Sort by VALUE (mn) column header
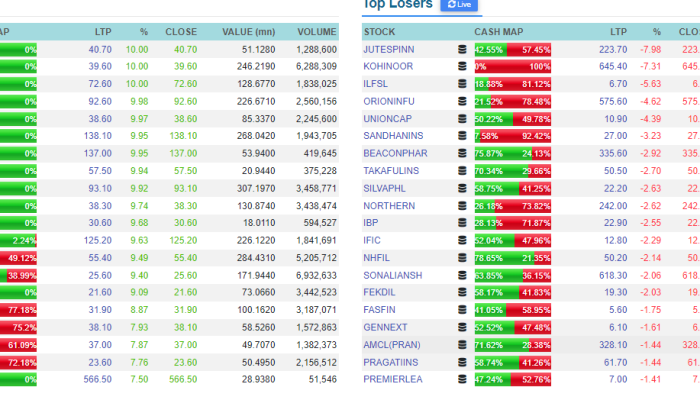 click(x=249, y=32)
